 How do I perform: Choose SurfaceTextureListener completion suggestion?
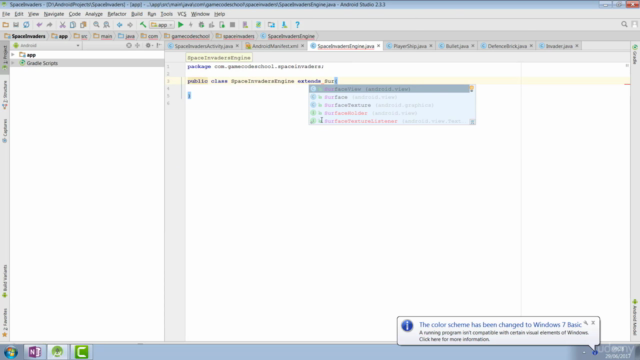click(x=392, y=121)
